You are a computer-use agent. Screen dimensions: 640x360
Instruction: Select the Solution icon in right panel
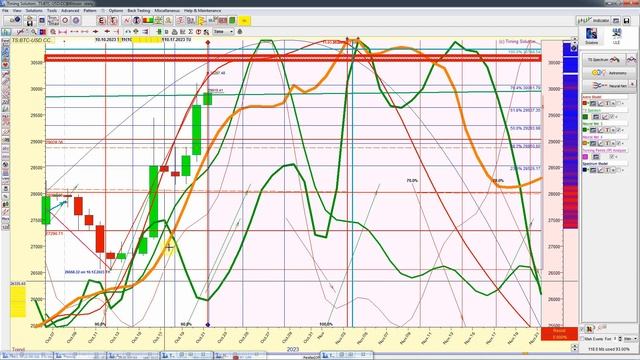[591, 36]
